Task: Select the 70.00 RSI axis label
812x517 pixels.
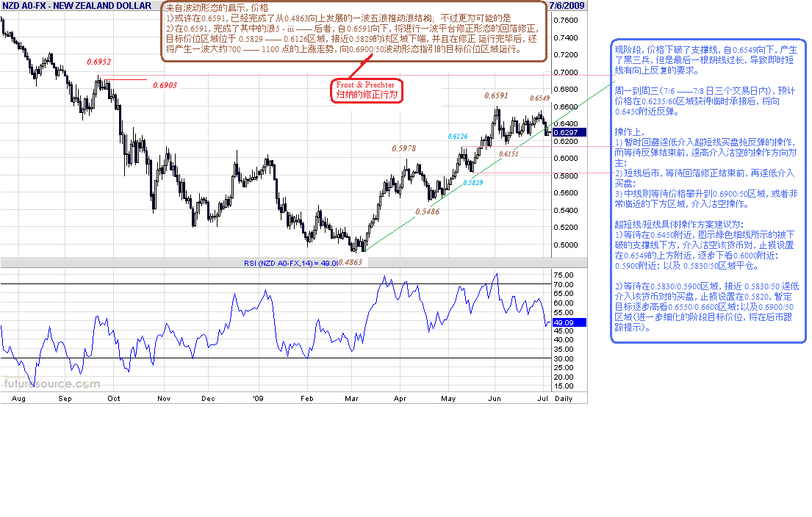Action: click(x=564, y=285)
